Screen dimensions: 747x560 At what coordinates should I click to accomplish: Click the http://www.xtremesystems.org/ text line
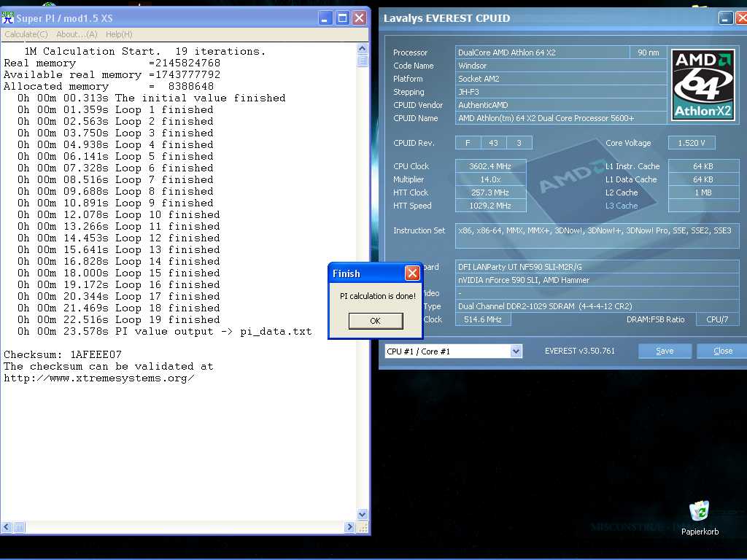(x=99, y=378)
